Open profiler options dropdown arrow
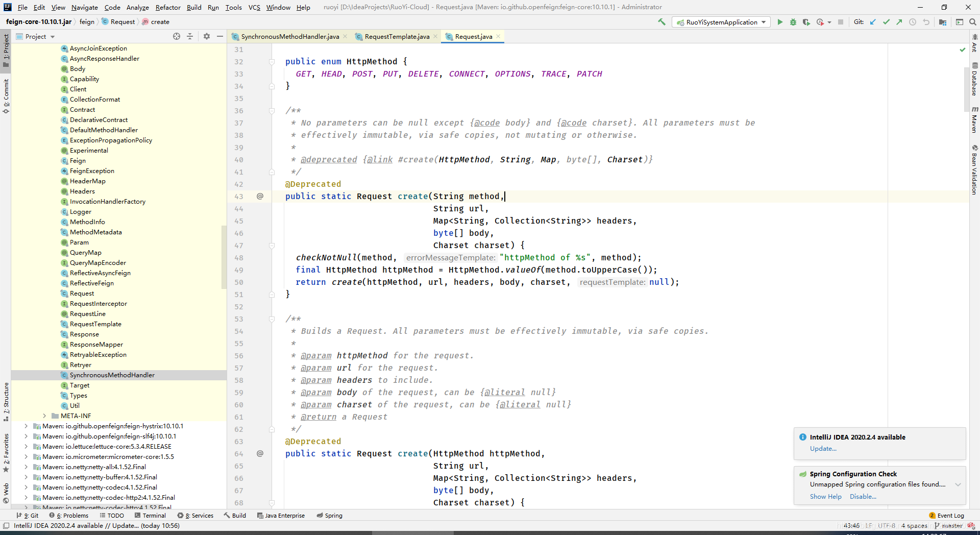980x535 pixels. point(829,22)
